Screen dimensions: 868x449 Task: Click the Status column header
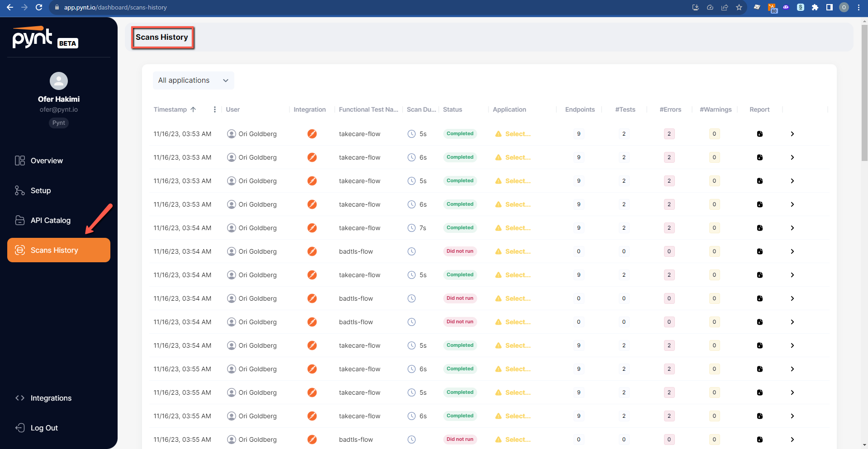tap(452, 109)
